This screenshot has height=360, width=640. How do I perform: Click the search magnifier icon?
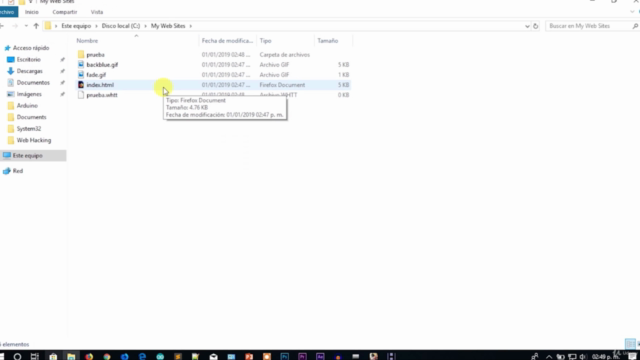[635, 26]
